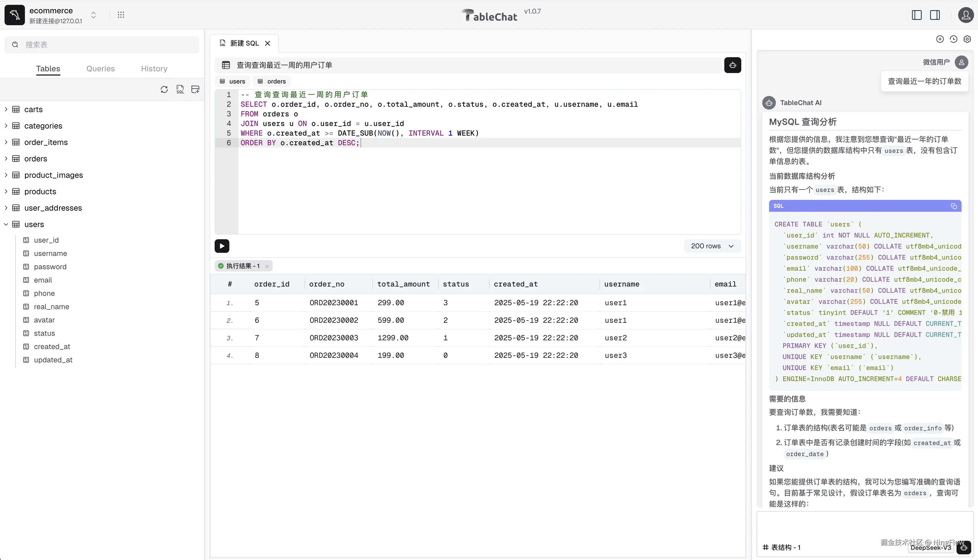Screen dimensions: 978x560
Task: Close the 新建 SQL tab
Action: tap(268, 44)
